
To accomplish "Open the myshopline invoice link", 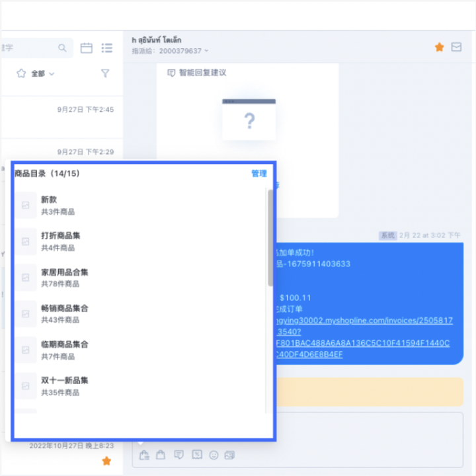I will coord(364,321).
